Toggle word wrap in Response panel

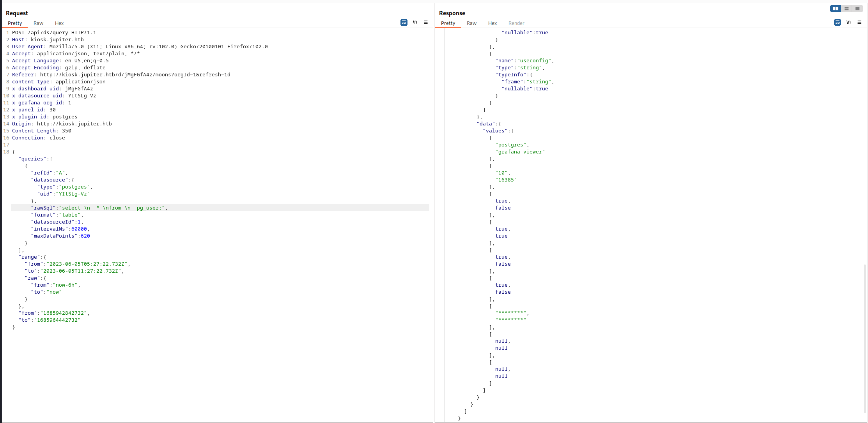coord(837,23)
